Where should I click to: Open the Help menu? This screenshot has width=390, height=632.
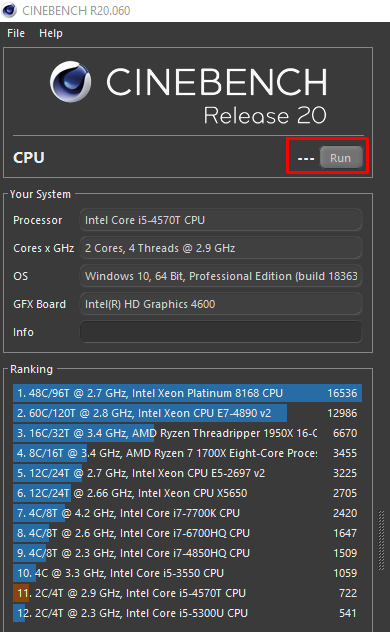[x=51, y=33]
